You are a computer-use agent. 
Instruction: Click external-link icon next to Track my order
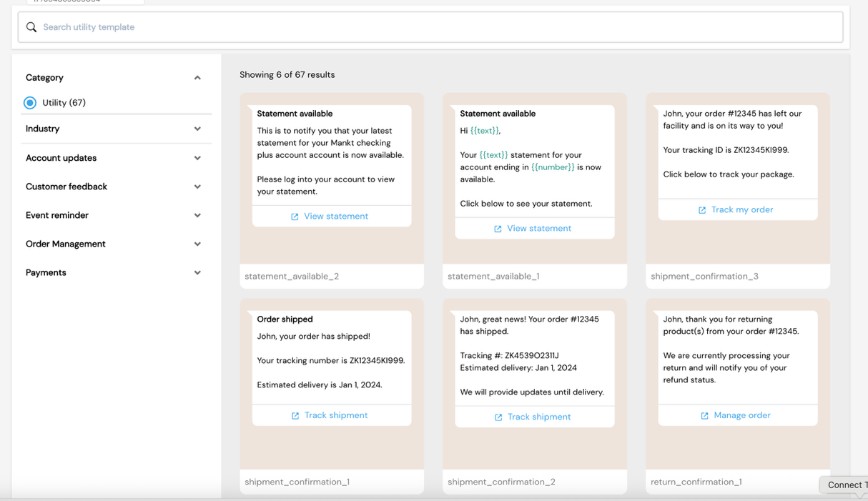click(x=702, y=210)
